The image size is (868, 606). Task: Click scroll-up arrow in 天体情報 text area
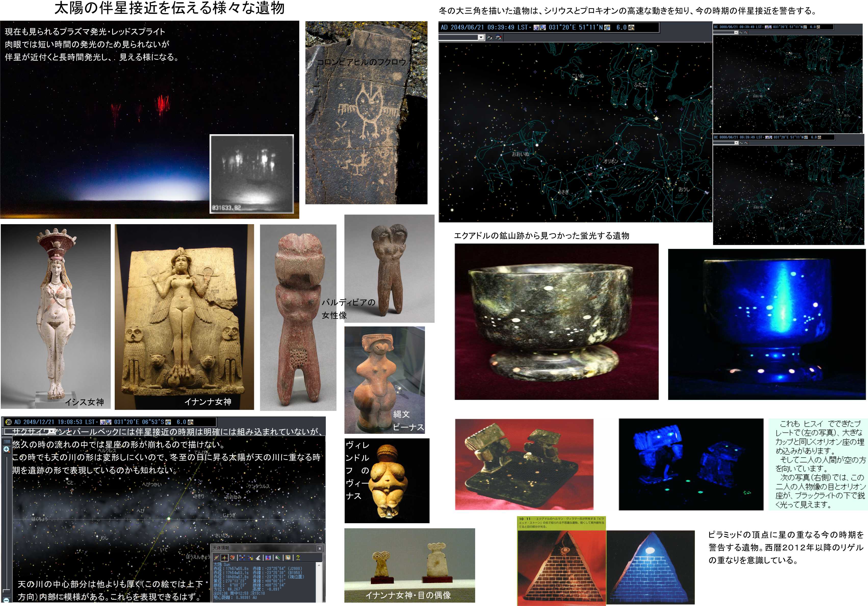pyautogui.click(x=319, y=565)
